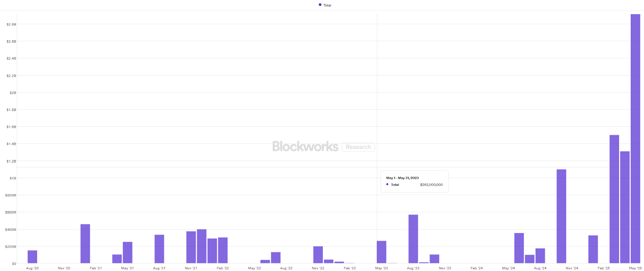The width and height of the screenshot is (644, 271).
Task: Select the bar above the Nov '22 label
Action: [x=318, y=255]
